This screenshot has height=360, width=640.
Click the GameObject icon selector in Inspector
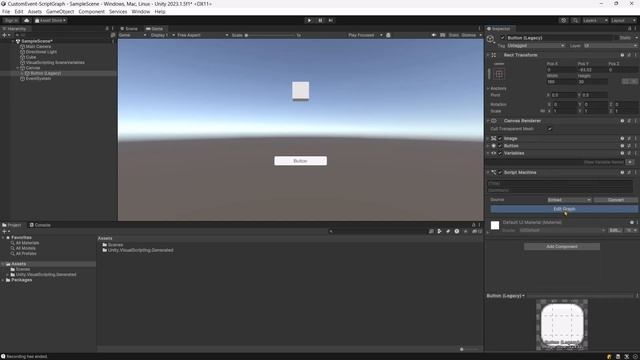tap(490, 39)
